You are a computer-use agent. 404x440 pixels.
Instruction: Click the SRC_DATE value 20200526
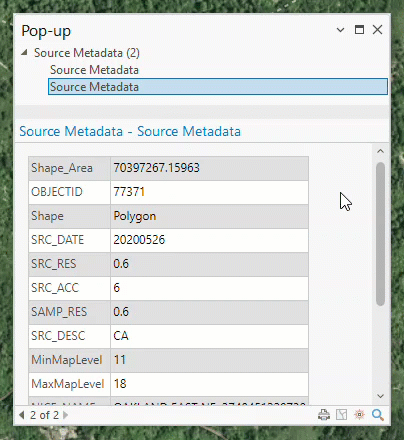point(139,240)
